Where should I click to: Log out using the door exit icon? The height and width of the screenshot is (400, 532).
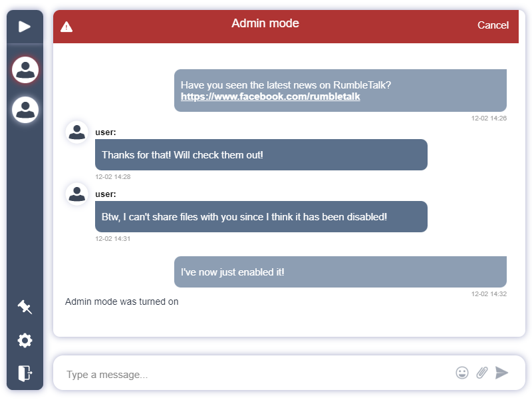[25, 373]
